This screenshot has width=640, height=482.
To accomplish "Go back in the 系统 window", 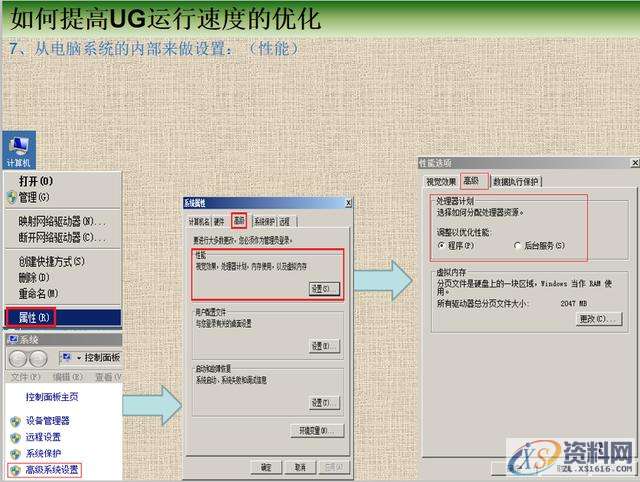I will (x=18, y=358).
